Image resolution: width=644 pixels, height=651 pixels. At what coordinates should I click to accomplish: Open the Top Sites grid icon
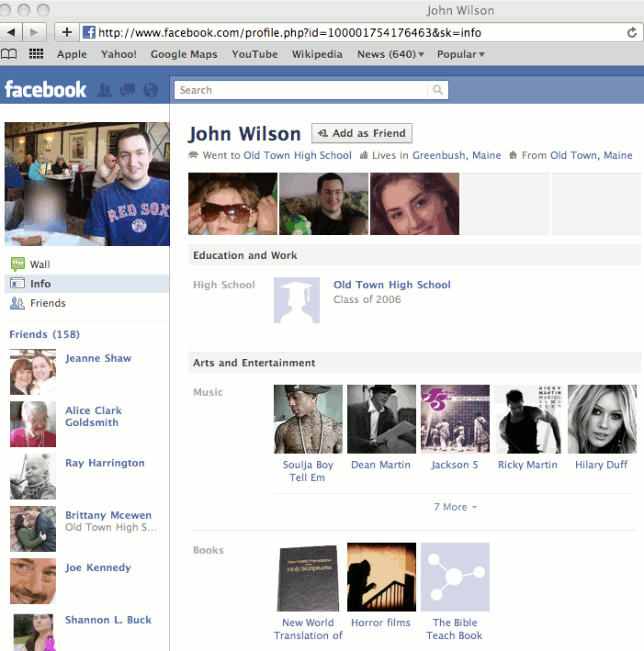pos(36,54)
